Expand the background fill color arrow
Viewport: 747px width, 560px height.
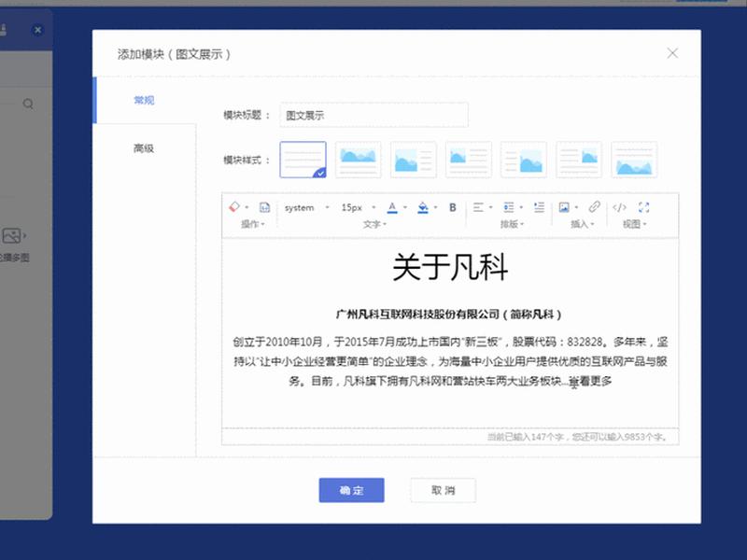(x=435, y=207)
